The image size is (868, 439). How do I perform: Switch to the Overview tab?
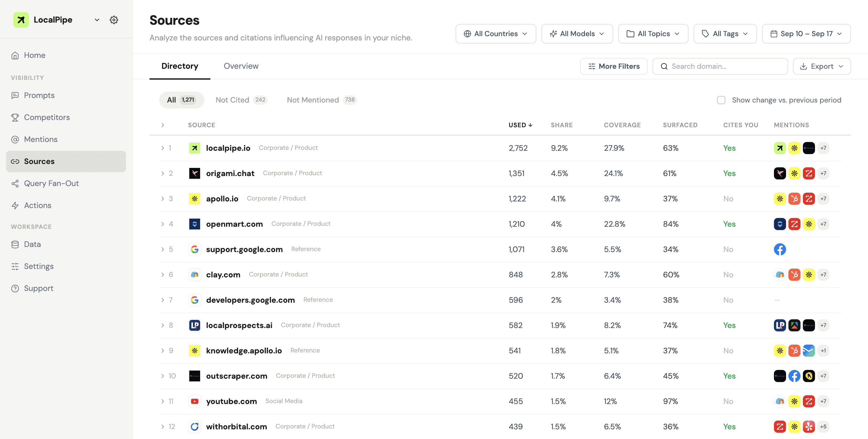pos(241,66)
